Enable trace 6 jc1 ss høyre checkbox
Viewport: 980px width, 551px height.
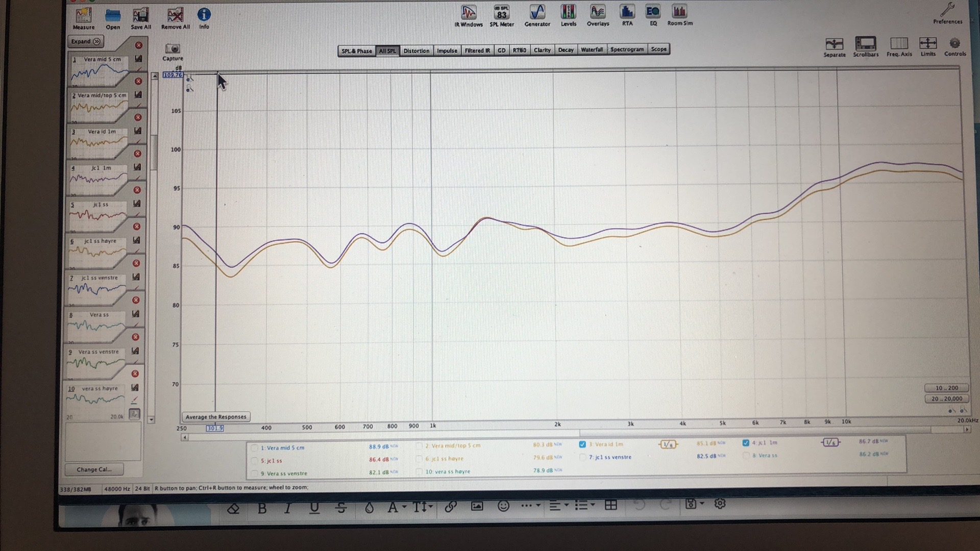[419, 459]
